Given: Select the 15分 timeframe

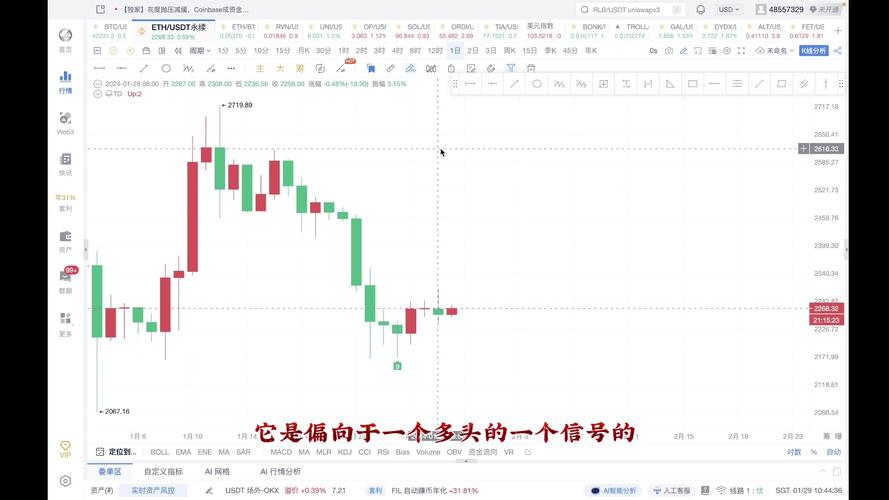Looking at the screenshot, I should click(282, 50).
